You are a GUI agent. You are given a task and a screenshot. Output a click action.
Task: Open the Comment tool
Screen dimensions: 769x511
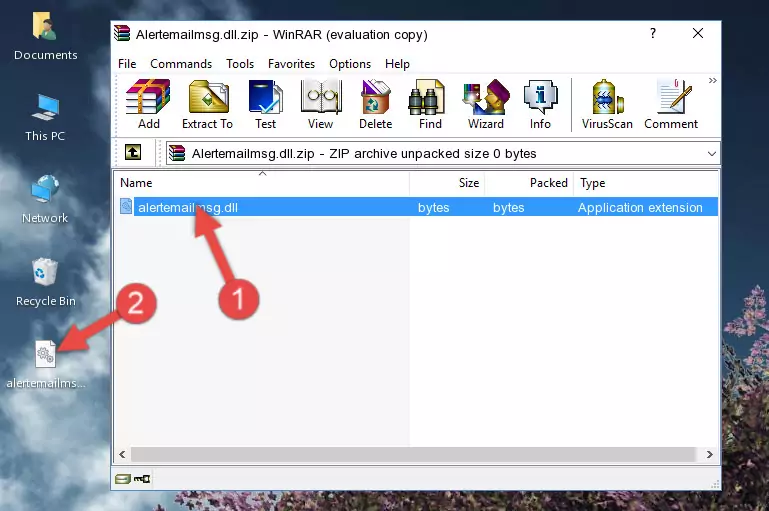[671, 104]
